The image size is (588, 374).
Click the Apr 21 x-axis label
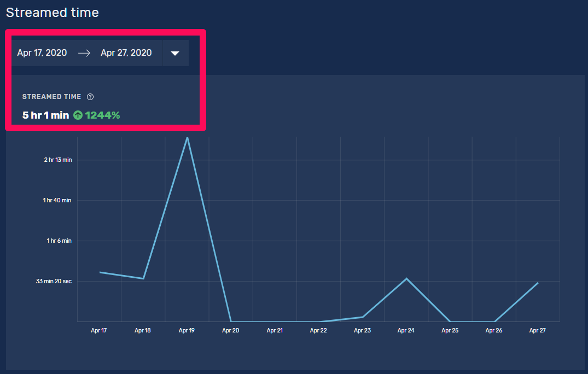[x=275, y=330]
